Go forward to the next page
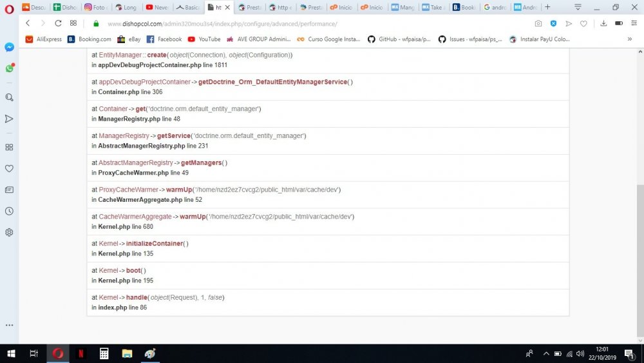This screenshot has height=363, width=644. coord(43,23)
